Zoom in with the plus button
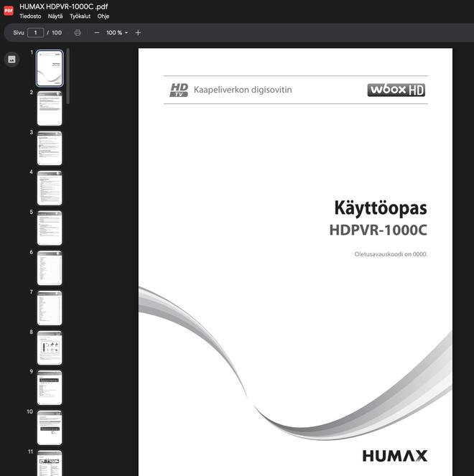Viewport: 474px width, 476px height. [138, 32]
